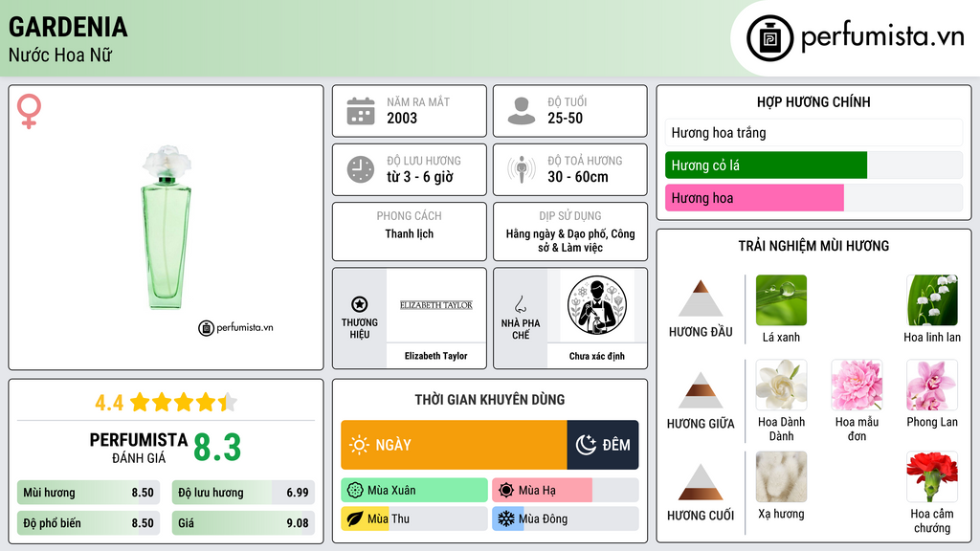Click the snowflake icon beside Mùa Đông
980x551 pixels.
506,518
